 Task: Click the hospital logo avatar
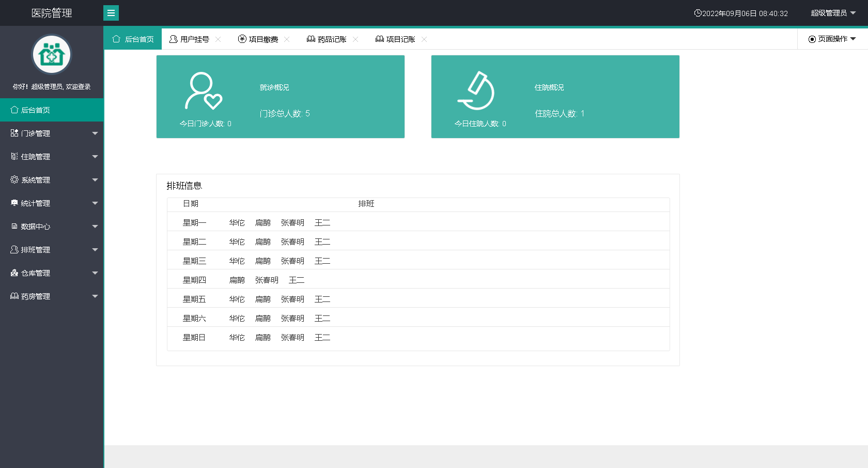tap(52, 54)
